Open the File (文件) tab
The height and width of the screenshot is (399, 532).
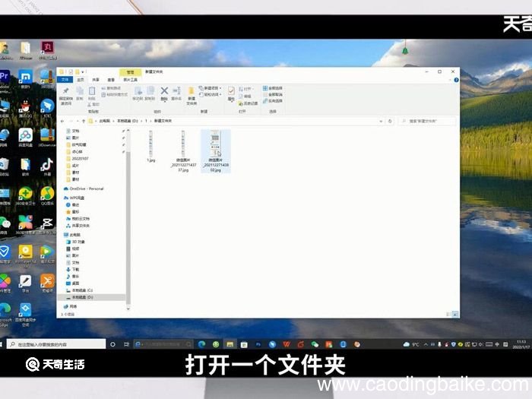65,80
